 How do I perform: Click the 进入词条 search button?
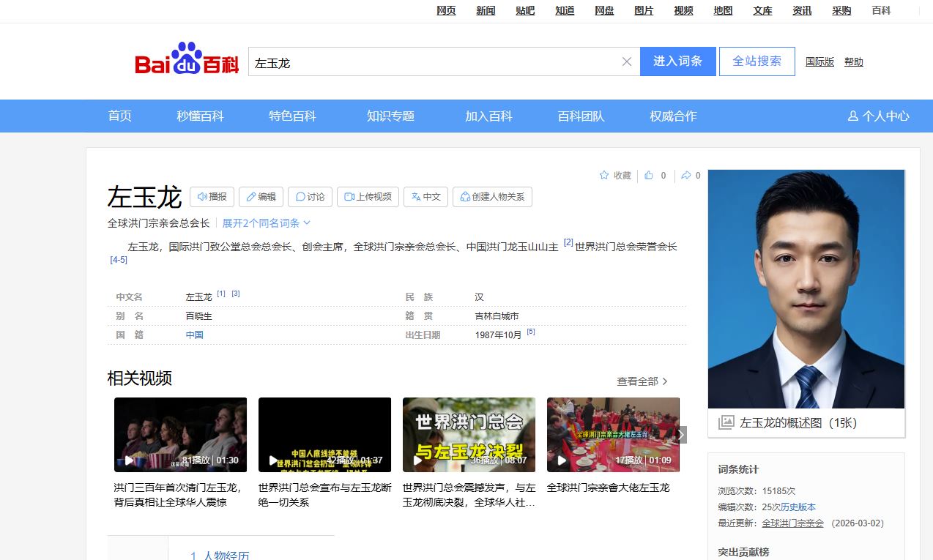click(677, 61)
